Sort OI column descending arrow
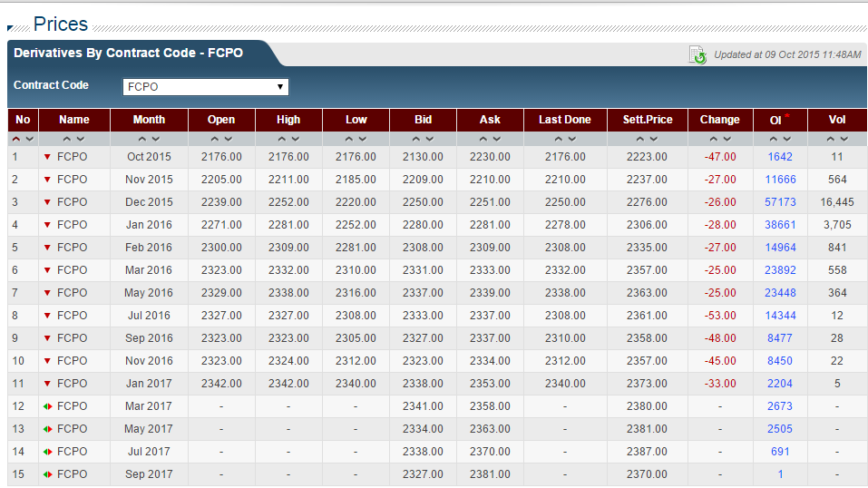This screenshot has width=868, height=488. click(x=787, y=139)
